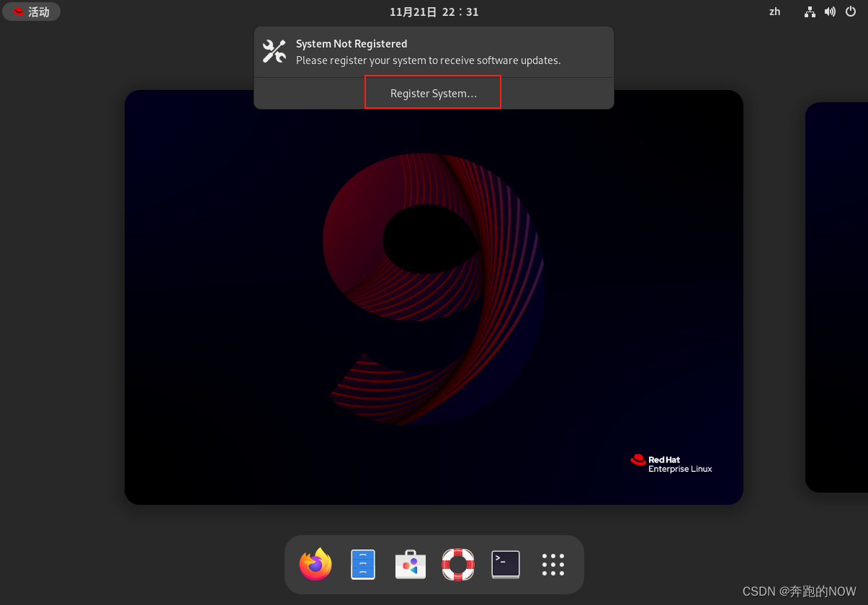
Task: Open the clock and calendar menu
Action: point(434,12)
